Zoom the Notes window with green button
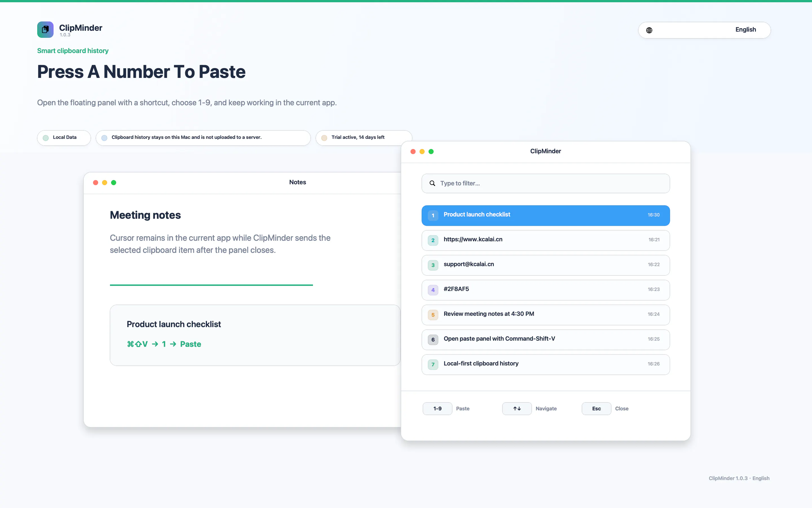This screenshot has width=812, height=508. pos(114,182)
